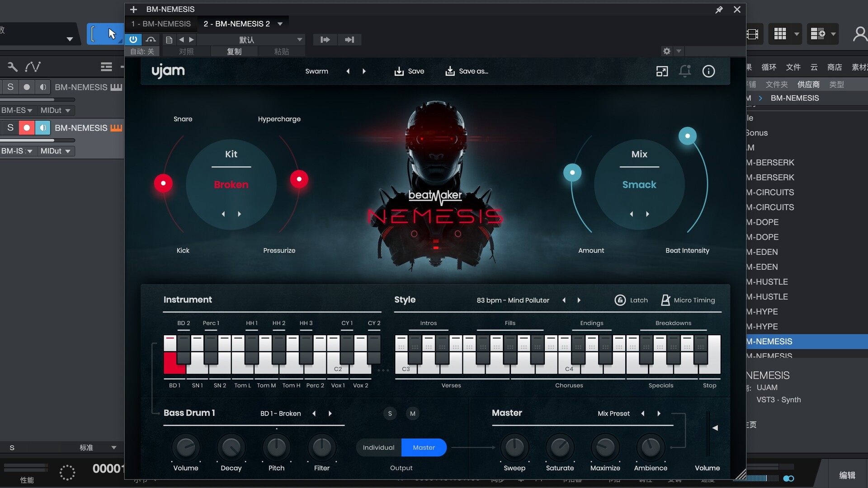Screen dimensions: 868x488
Task: Open the BM-ES input dropdown
Action: pos(17,110)
